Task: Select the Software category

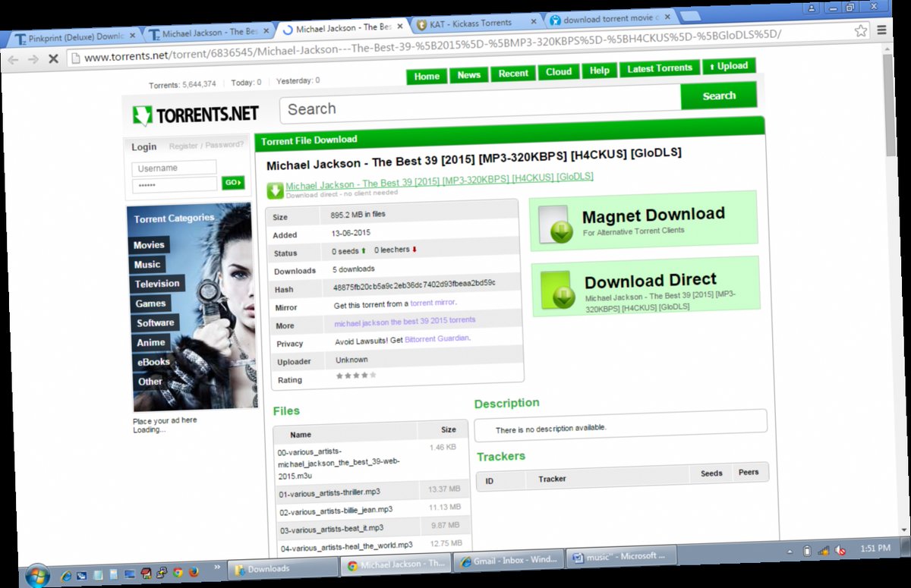Action: click(x=155, y=323)
